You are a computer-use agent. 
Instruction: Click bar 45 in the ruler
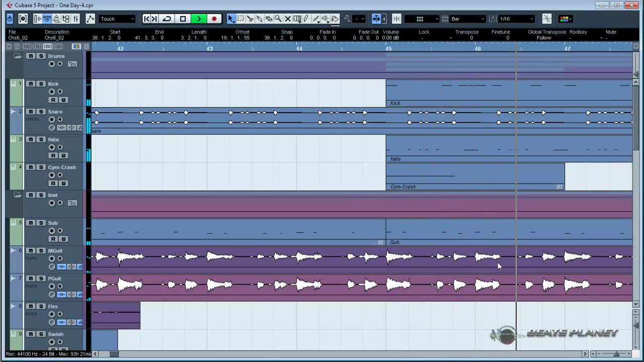(388, 48)
